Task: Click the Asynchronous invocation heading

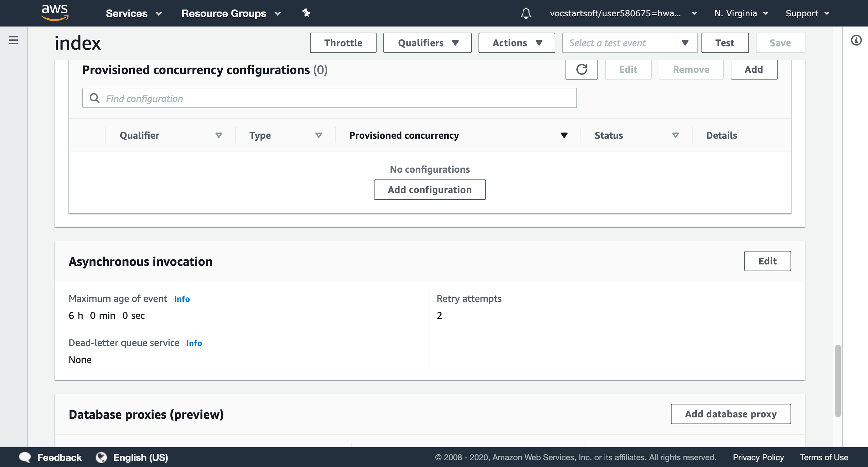Action: (140, 261)
